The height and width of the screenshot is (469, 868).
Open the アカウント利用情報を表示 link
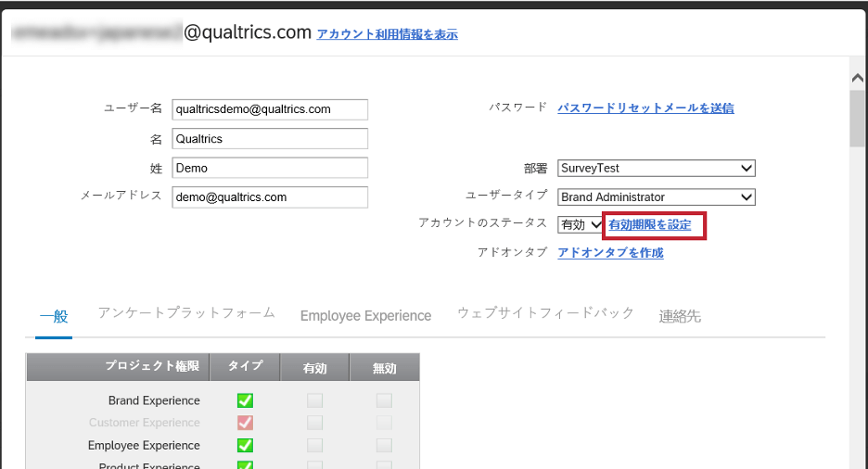(387, 34)
